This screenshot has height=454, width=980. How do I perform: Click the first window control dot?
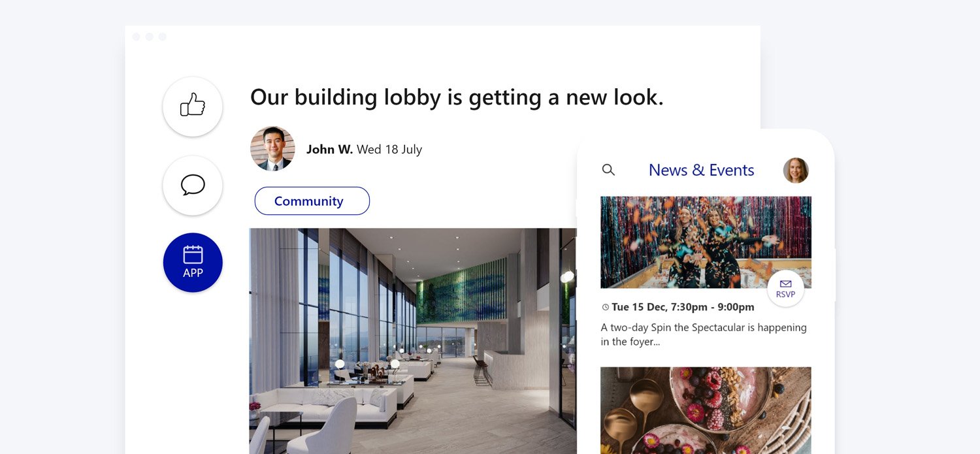tap(136, 37)
